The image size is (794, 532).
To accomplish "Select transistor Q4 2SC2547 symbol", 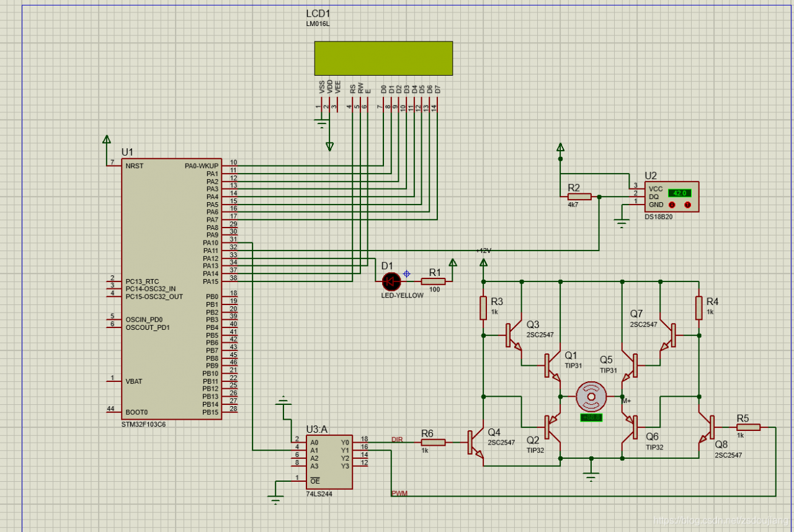I will [475, 443].
